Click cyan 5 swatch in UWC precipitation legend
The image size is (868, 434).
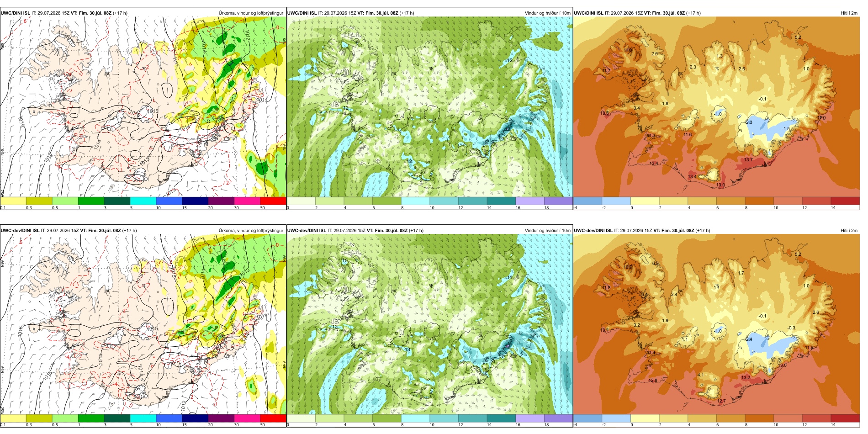[143, 201]
